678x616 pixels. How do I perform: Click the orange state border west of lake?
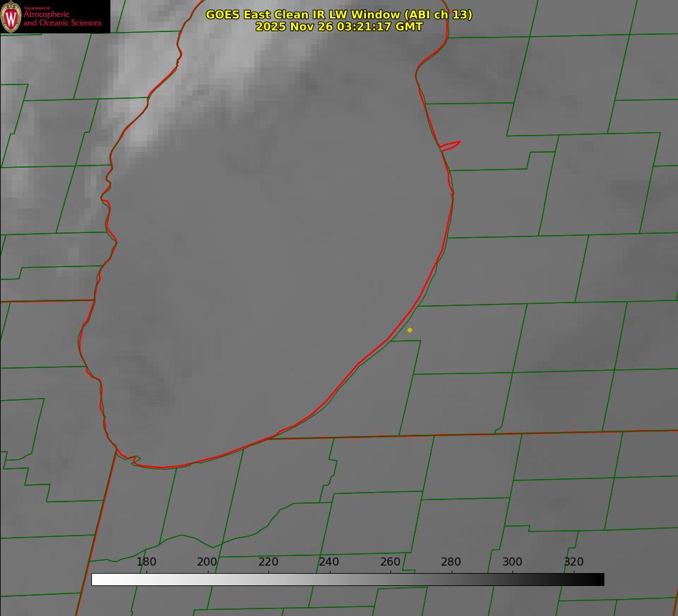tap(48, 301)
